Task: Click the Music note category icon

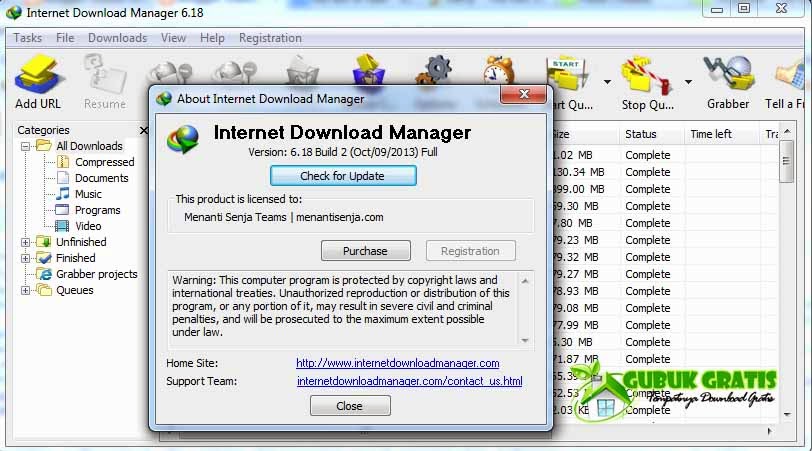Action: (x=63, y=194)
